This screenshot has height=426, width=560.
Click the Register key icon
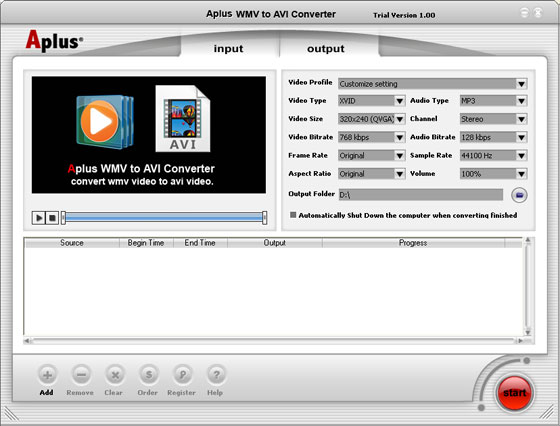(182, 375)
